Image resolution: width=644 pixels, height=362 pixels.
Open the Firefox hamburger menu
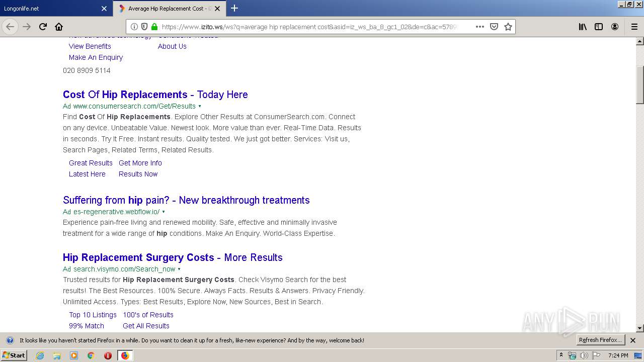click(634, 27)
